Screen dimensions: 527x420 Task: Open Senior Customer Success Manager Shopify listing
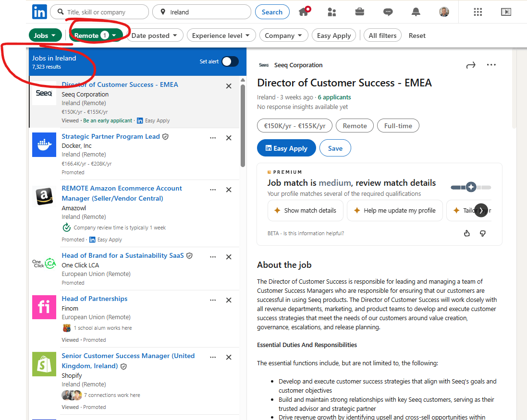pos(128,361)
